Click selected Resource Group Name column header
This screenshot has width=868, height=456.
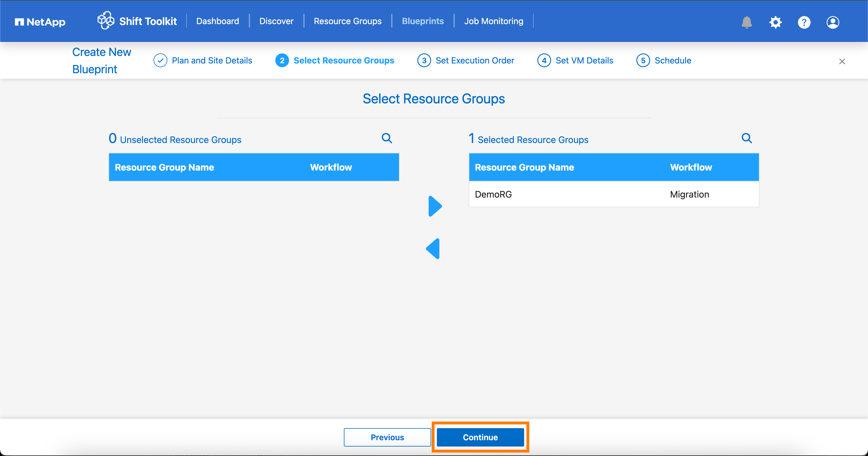point(524,167)
